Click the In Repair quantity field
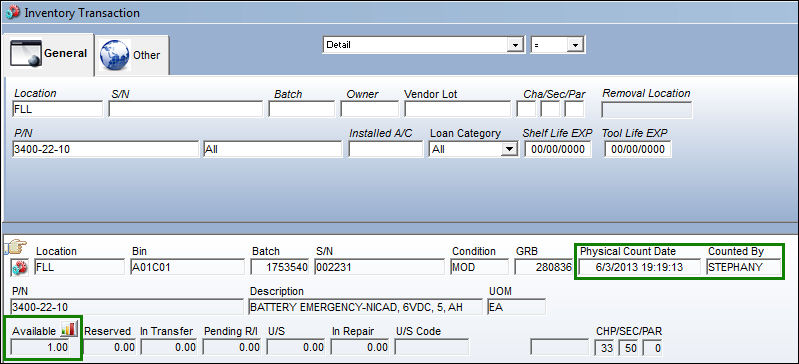Image resolution: width=799 pixels, height=364 pixels. point(359,347)
